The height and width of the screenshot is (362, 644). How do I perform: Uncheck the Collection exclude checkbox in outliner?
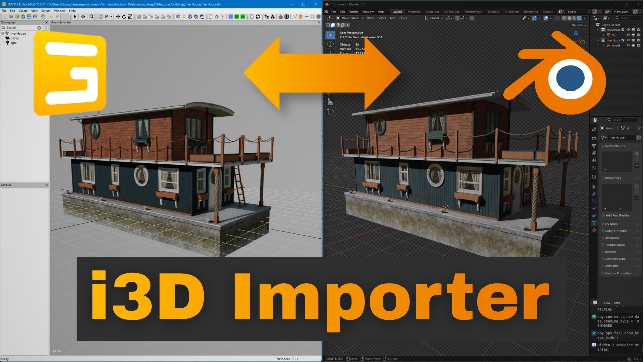click(x=623, y=30)
